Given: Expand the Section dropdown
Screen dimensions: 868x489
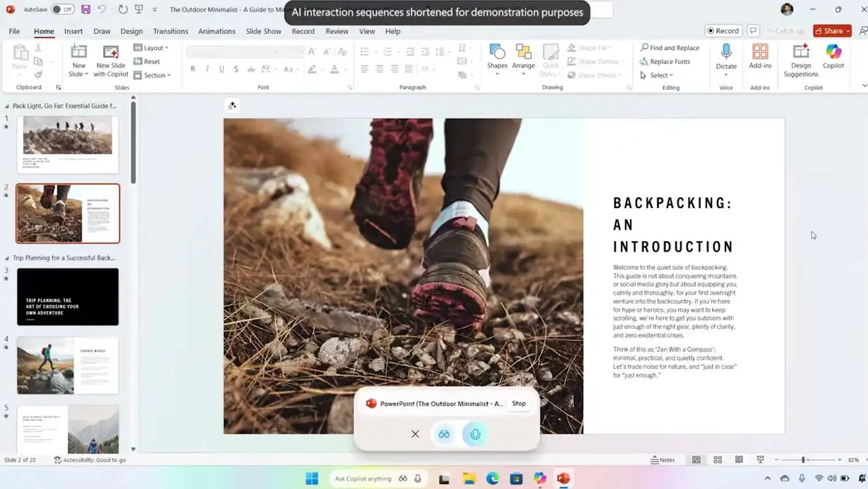Looking at the screenshot, I should [x=152, y=75].
